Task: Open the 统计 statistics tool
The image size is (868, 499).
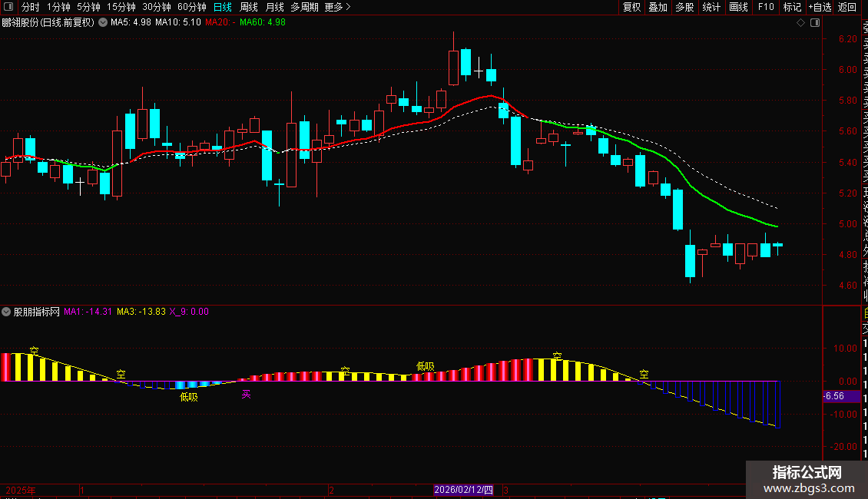Action: tap(711, 7)
